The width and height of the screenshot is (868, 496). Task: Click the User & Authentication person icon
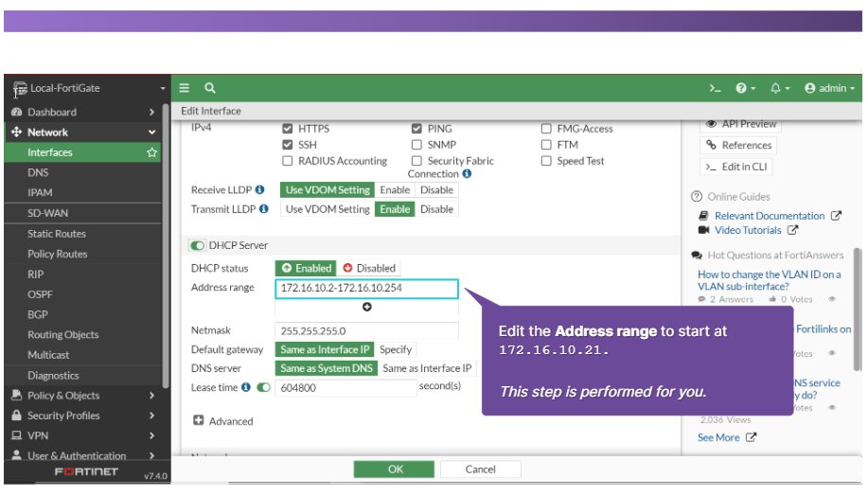(x=17, y=455)
